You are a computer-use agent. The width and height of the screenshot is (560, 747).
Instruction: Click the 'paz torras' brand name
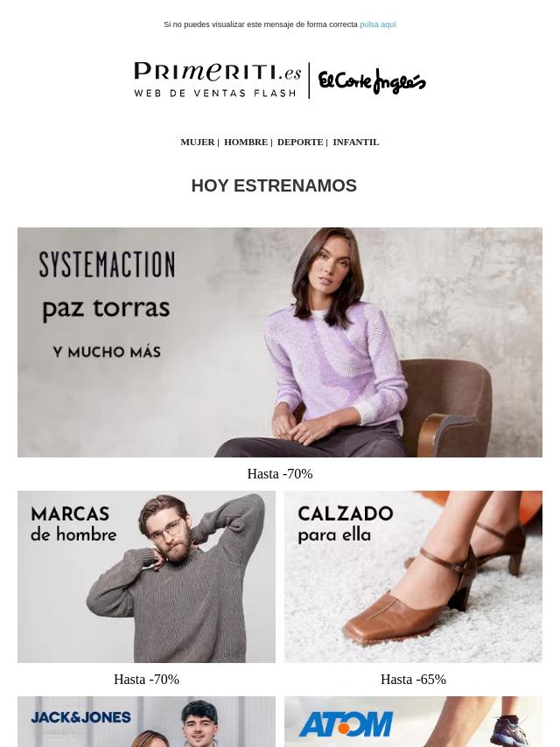coord(106,308)
